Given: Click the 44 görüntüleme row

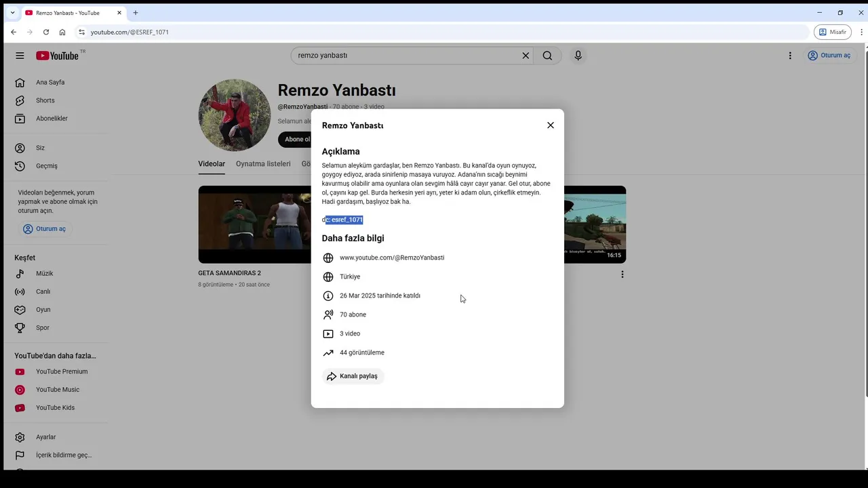Looking at the screenshot, I should [x=362, y=352].
